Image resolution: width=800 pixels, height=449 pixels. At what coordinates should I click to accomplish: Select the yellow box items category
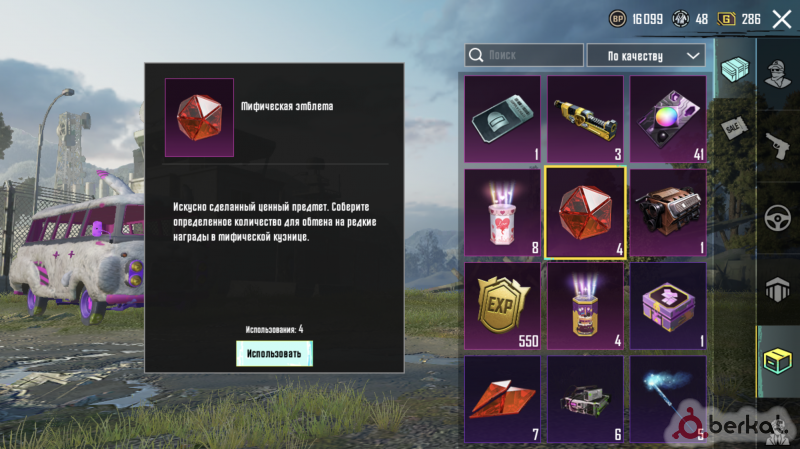(778, 361)
